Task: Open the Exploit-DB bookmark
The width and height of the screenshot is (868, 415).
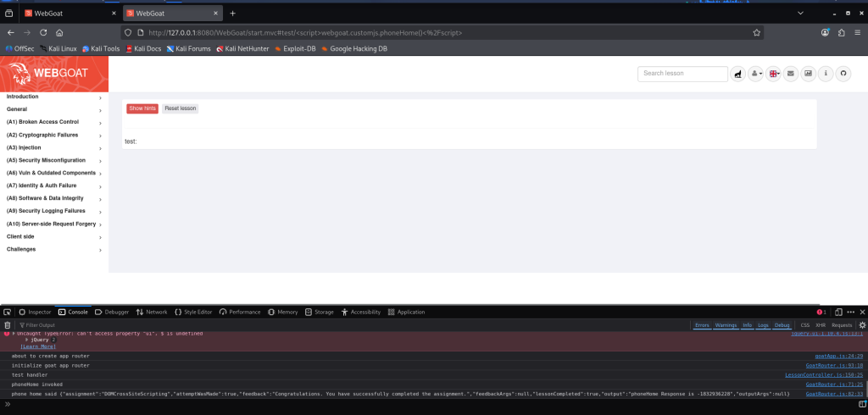Action: pyautogui.click(x=295, y=48)
